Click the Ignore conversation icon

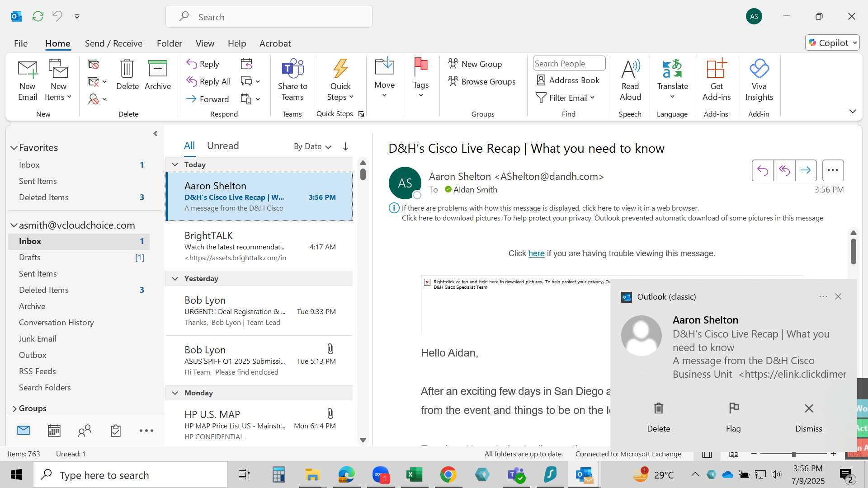(93, 64)
